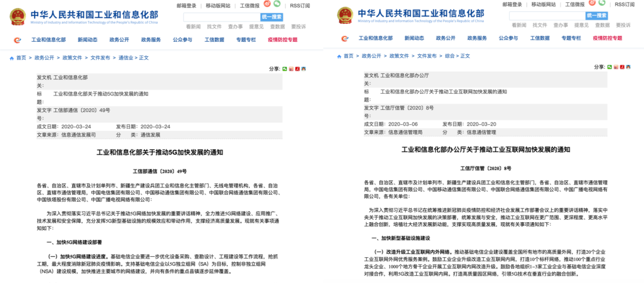Screen dimensions: 644x283
Task: Open the WeChat icon in the right page header
Action: [603, 3]
